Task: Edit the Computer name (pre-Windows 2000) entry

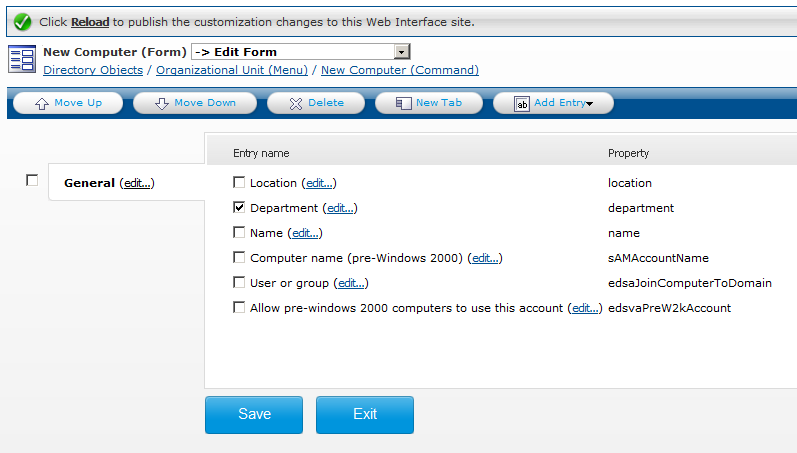Action: click(485, 258)
